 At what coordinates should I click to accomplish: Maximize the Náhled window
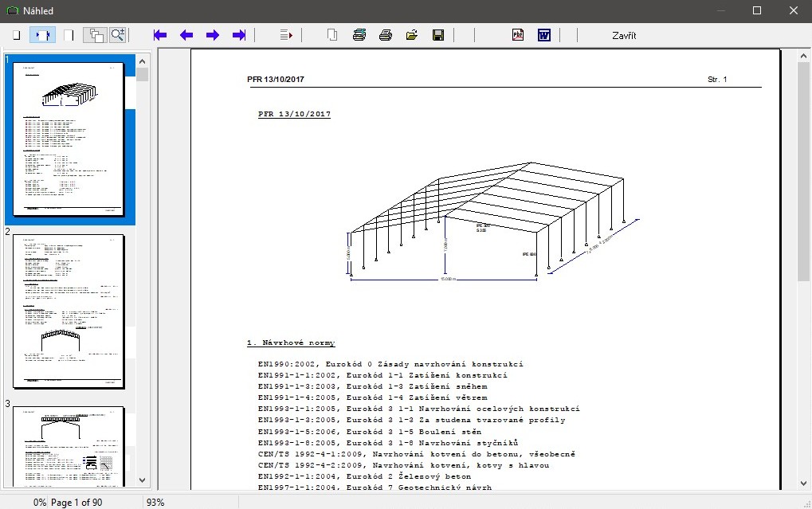756,10
